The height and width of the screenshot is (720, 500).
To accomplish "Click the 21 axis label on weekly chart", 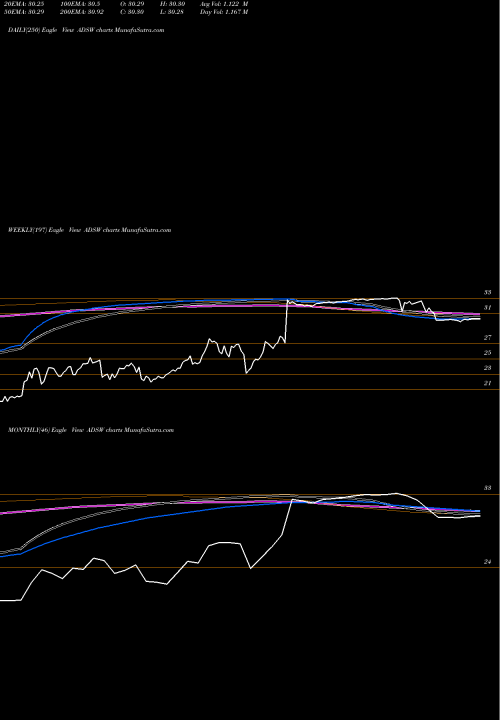I will click(487, 383).
